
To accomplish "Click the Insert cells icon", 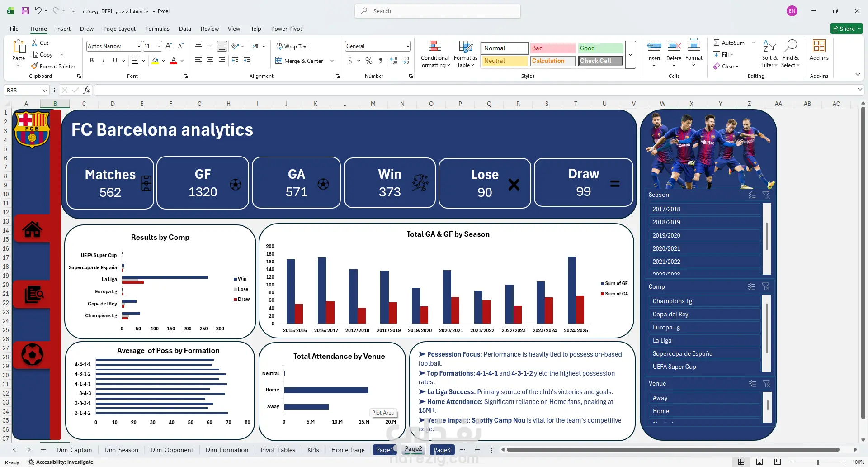I will [x=654, y=46].
